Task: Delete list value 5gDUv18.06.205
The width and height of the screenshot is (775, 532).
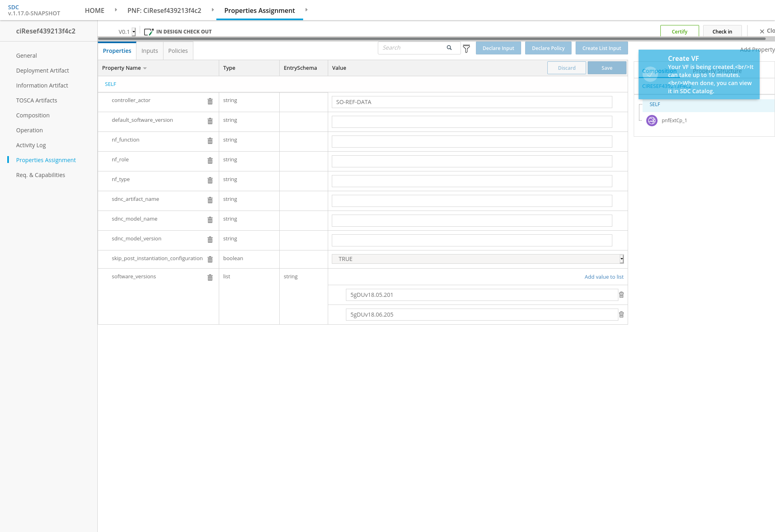Action: coord(622,315)
